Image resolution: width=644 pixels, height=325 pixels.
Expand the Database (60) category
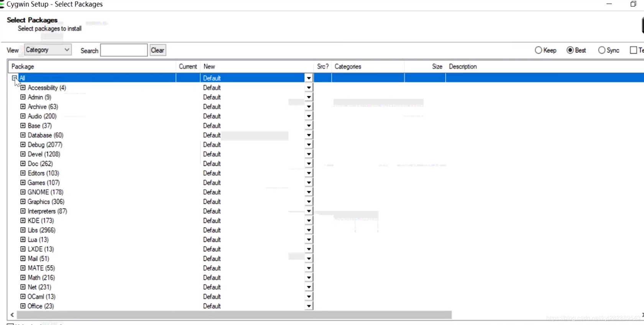23,135
